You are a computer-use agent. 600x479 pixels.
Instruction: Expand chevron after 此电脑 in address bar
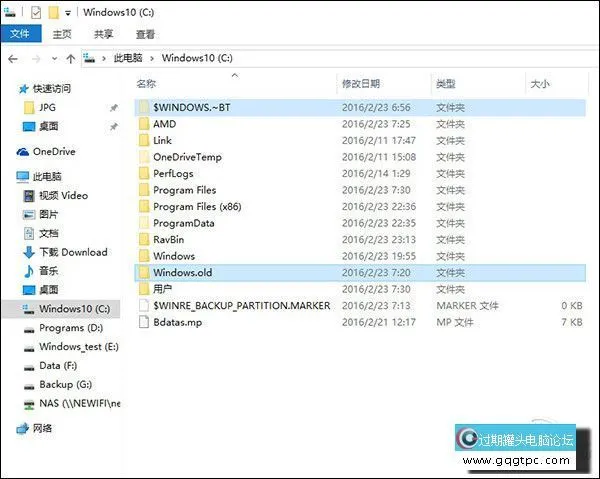[152, 59]
